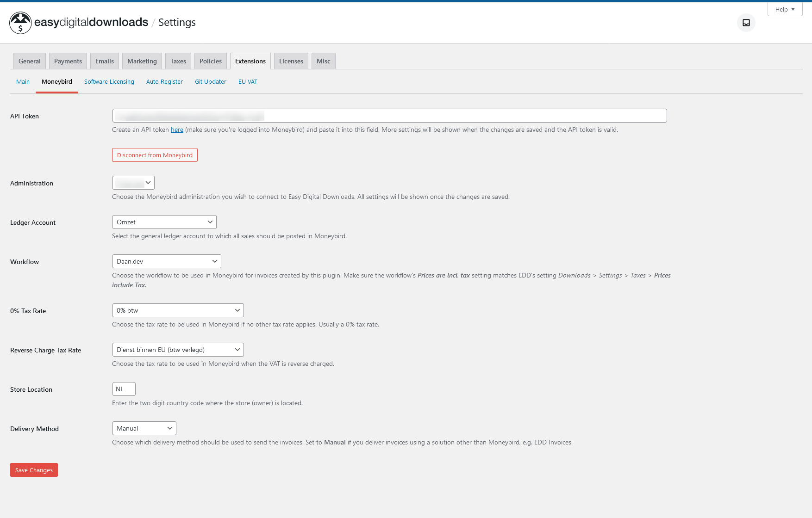Open the Administration dropdown
Viewport: 812px width, 518px height.
(x=133, y=182)
